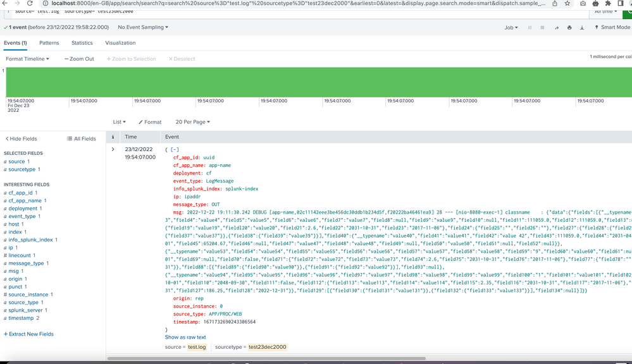The width and height of the screenshot is (632, 364).
Task: Click the browser reload icon
Action: [x=30, y=3]
